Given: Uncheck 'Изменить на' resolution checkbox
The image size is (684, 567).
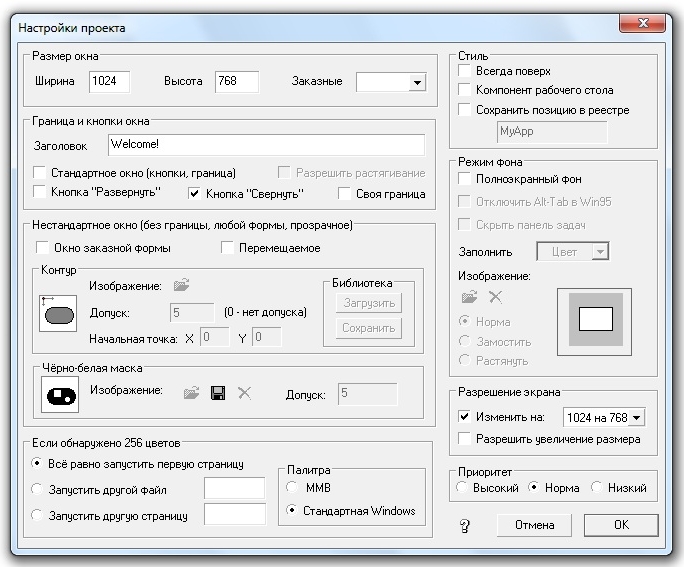Looking at the screenshot, I should point(464,417).
